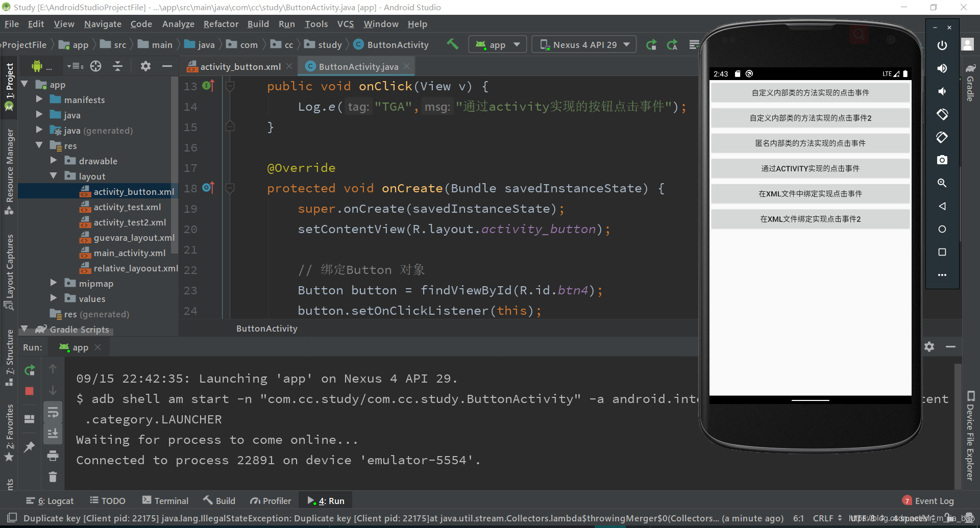
Task: Expand the manifests folder
Action: [x=39, y=99]
